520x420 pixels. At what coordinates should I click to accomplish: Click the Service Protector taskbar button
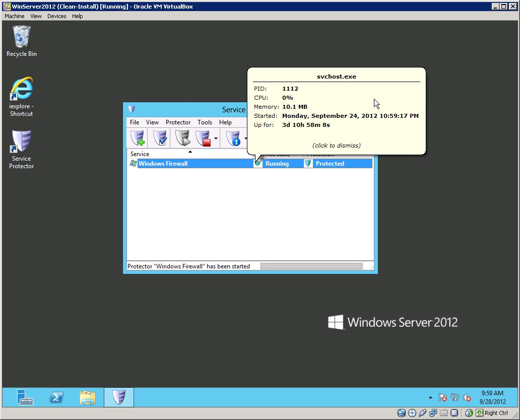point(119,397)
